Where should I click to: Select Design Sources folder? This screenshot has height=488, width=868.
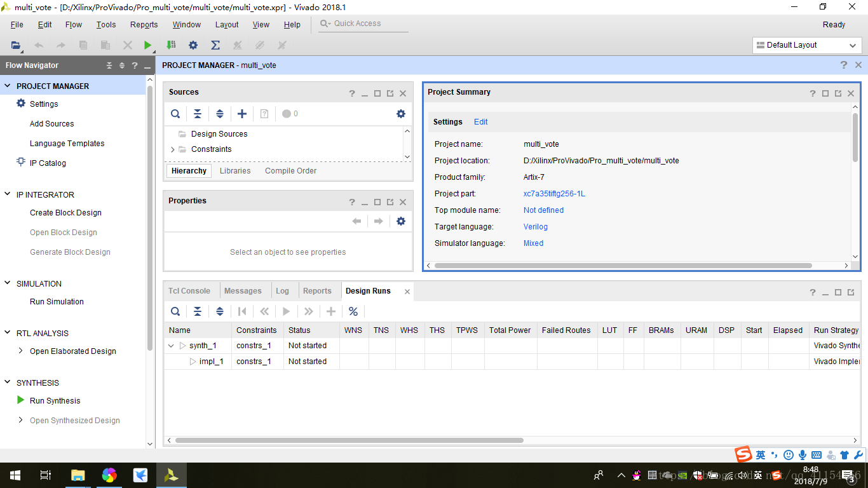(x=219, y=134)
